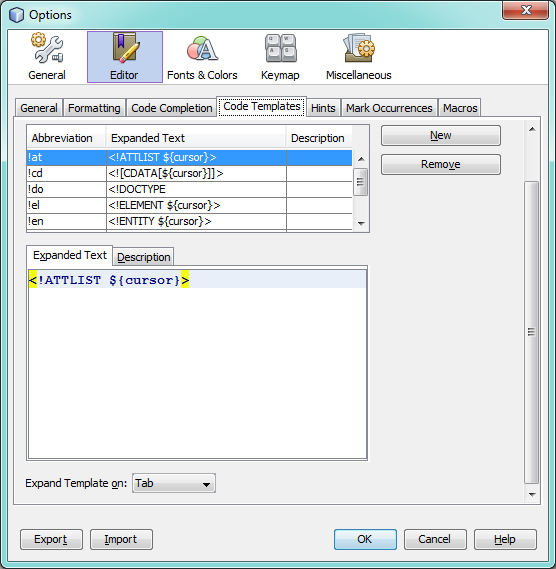Switch to the Code Completion tab
This screenshot has width=556, height=569.
click(172, 108)
